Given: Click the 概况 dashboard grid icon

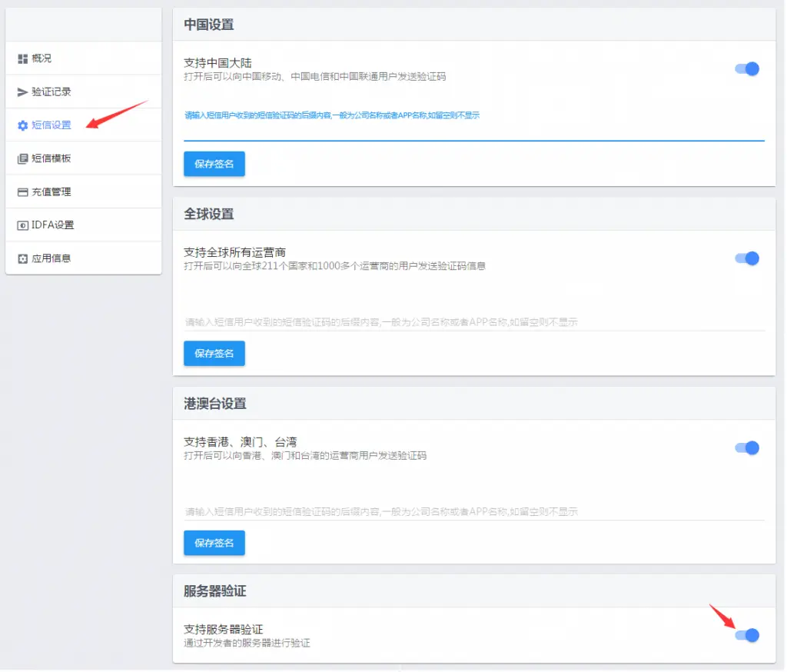Looking at the screenshot, I should point(22,58).
